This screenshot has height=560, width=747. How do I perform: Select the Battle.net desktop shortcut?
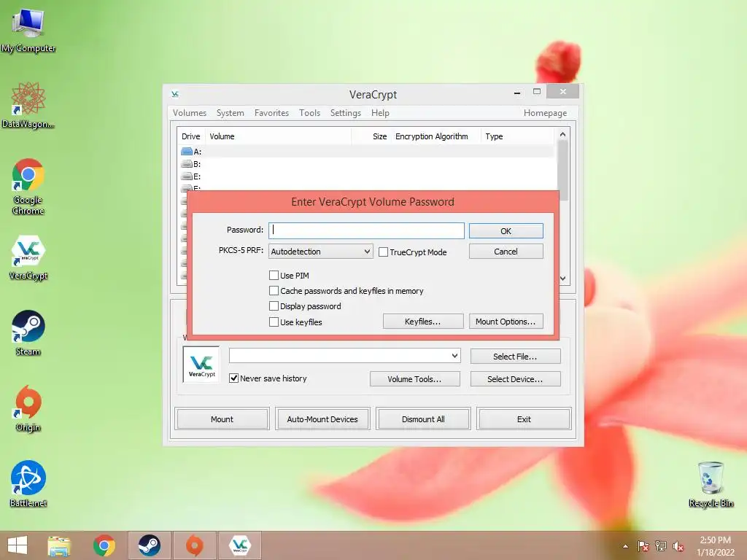tap(28, 483)
